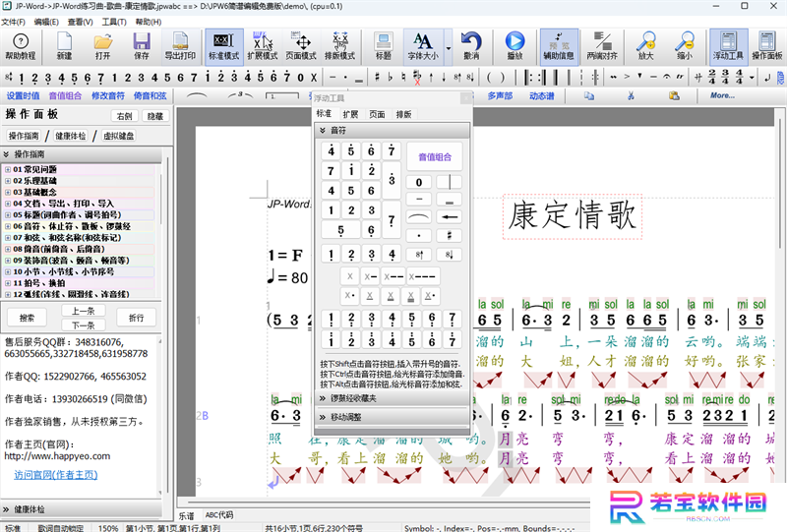The width and height of the screenshot is (787, 532).
Task: Expand the 01 常见问题 tree node
Action: coord(8,170)
